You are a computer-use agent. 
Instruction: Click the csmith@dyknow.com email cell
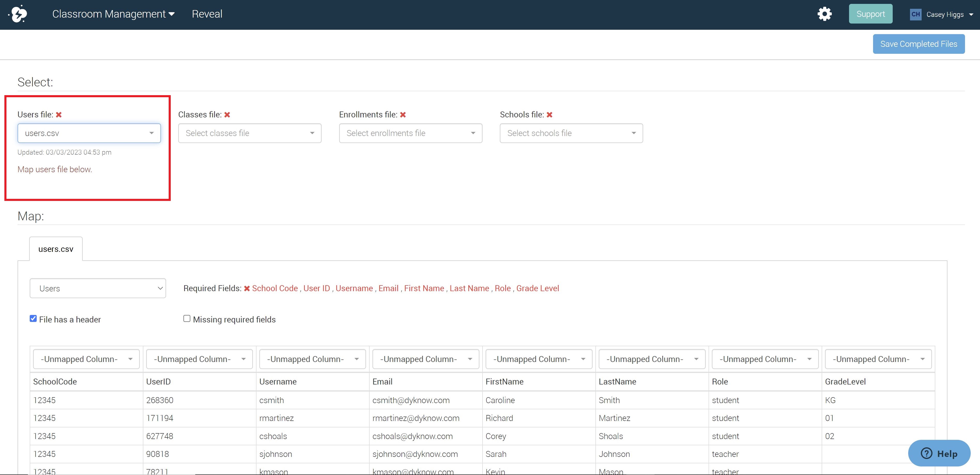click(426, 400)
